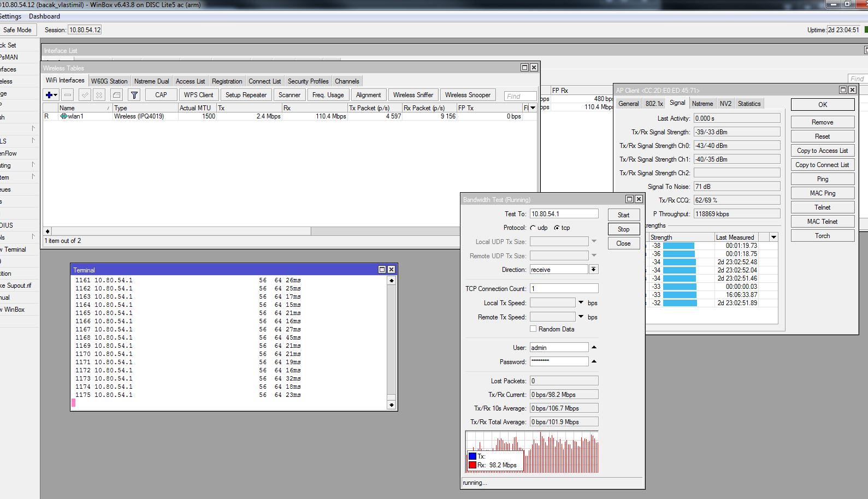Click the Find field in Wireless Tables
The width and height of the screenshot is (868, 499).
tap(520, 96)
